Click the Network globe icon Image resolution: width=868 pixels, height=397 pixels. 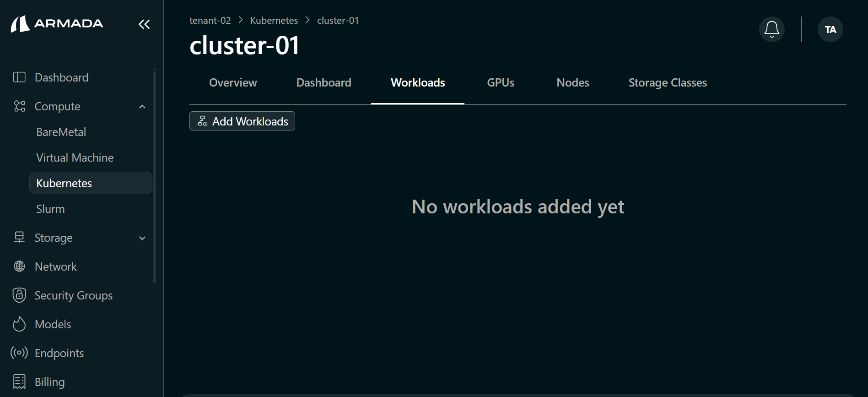pos(19,266)
